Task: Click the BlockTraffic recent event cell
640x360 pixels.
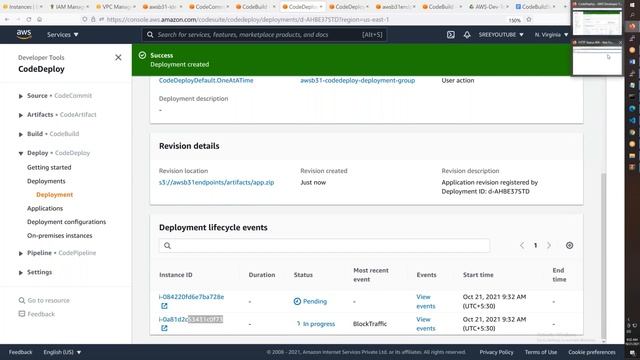Action: 370,324
